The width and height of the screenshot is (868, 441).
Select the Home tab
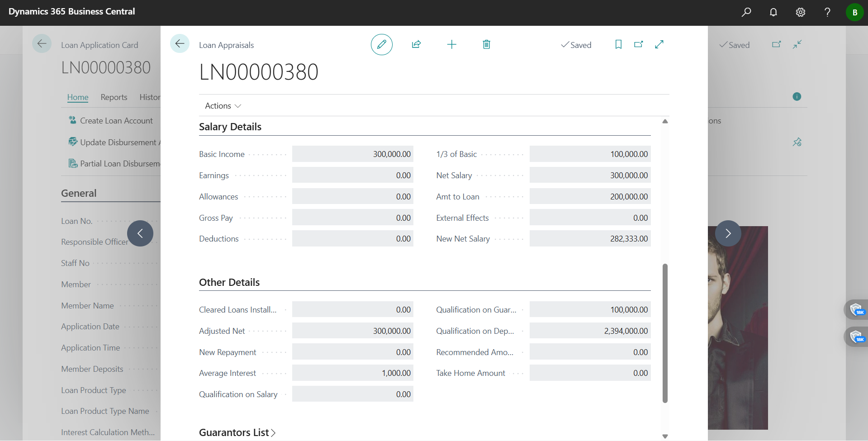click(x=77, y=97)
